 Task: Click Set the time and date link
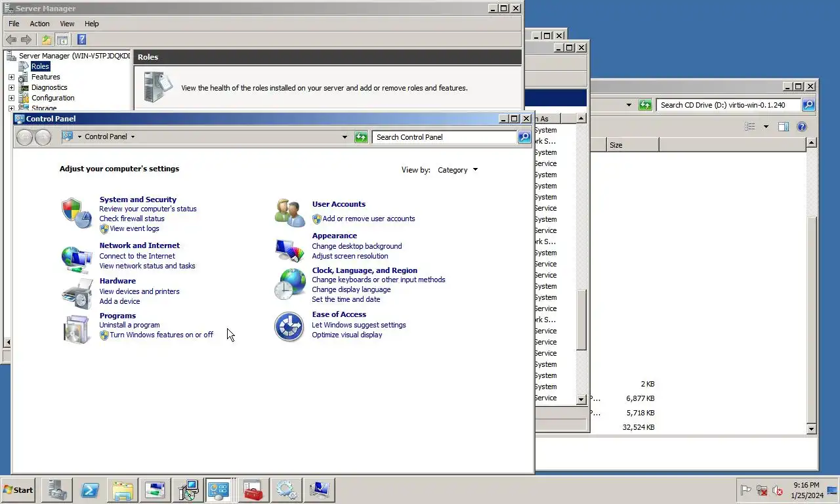346,299
